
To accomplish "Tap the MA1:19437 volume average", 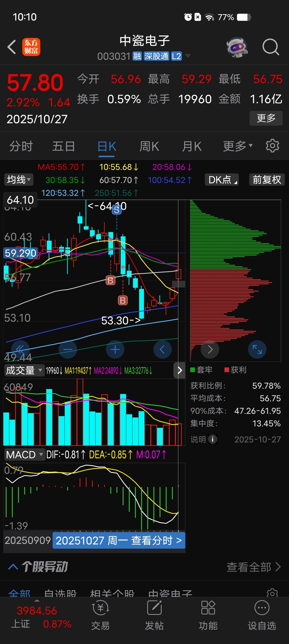I will (78, 370).
